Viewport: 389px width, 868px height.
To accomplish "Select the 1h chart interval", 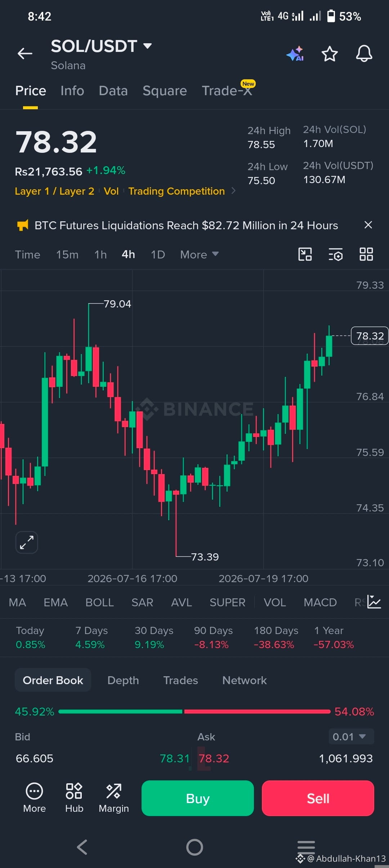I will pyautogui.click(x=100, y=254).
